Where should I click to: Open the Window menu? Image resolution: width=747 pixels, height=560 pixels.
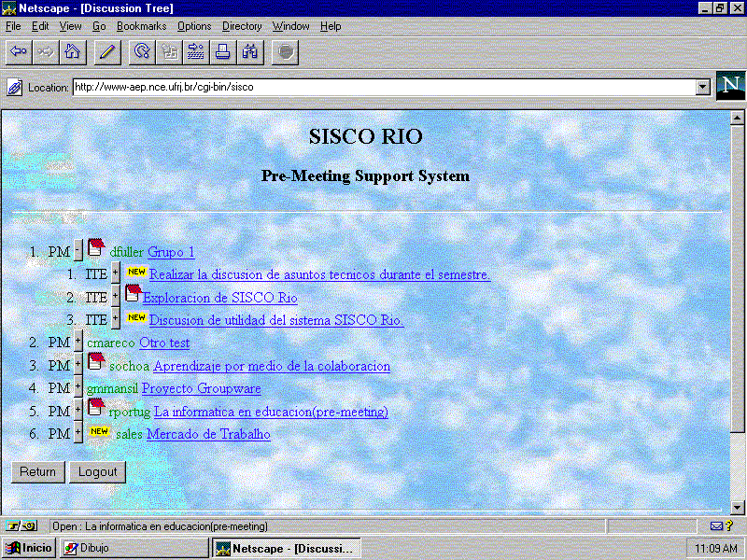tap(290, 26)
